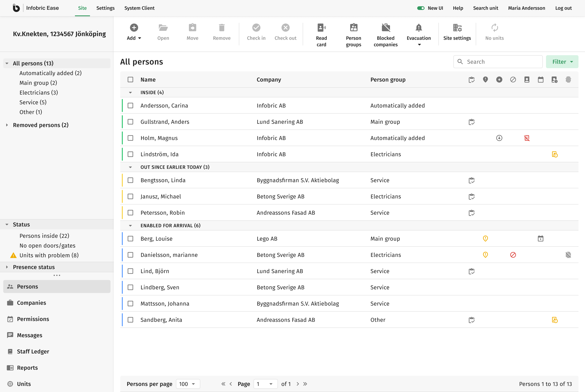
Task: Expand the Removed persons (2) tree node
Action: pos(7,125)
